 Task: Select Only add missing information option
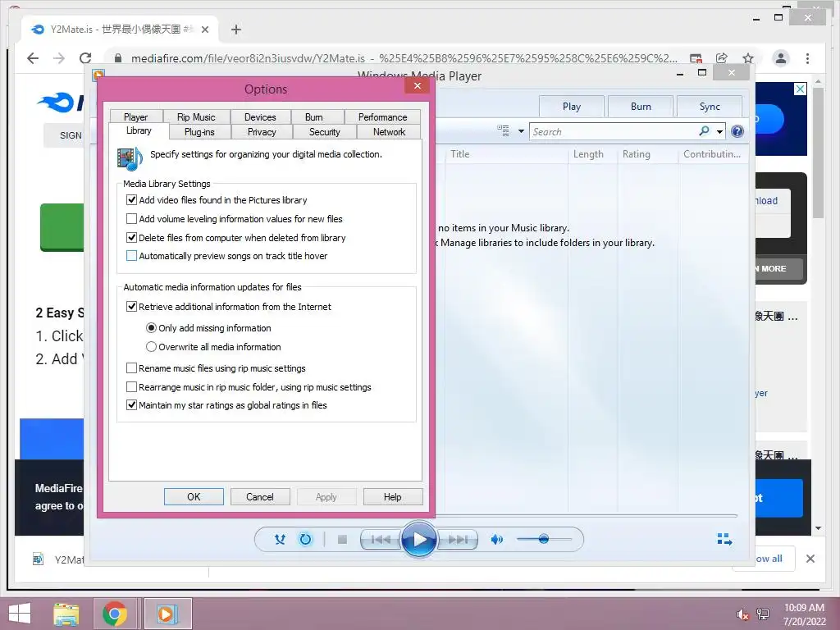[152, 328]
